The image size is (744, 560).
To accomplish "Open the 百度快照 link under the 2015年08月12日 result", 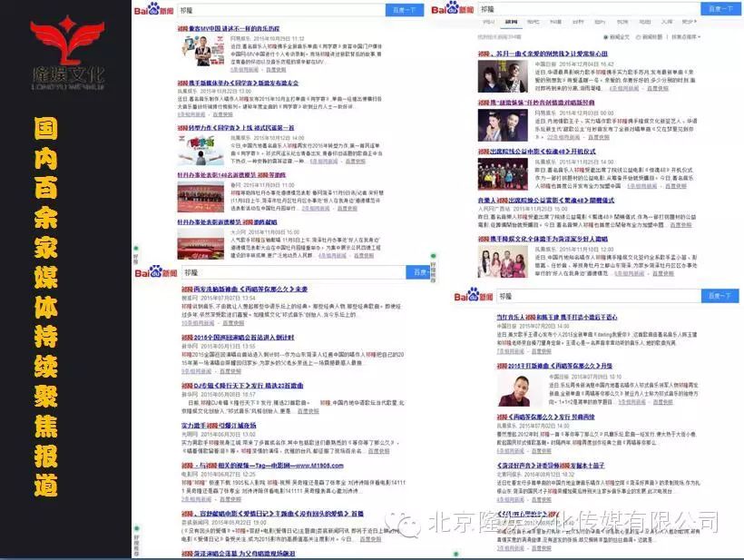I will [x=542, y=500].
